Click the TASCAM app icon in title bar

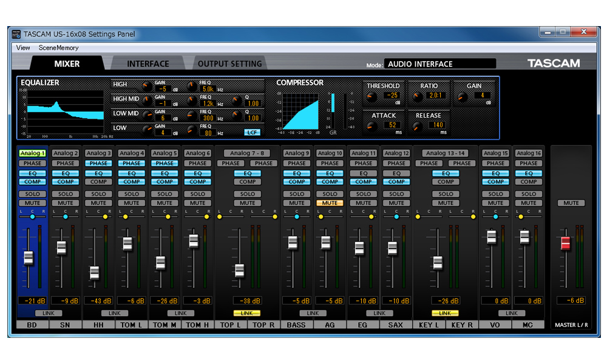tap(16, 34)
